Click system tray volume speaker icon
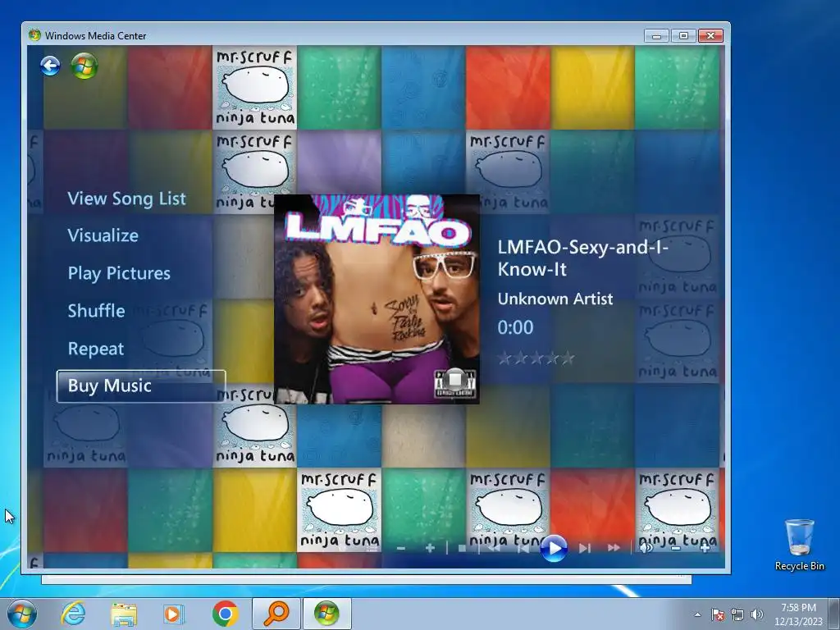This screenshot has height=630, width=840. pyautogui.click(x=756, y=614)
